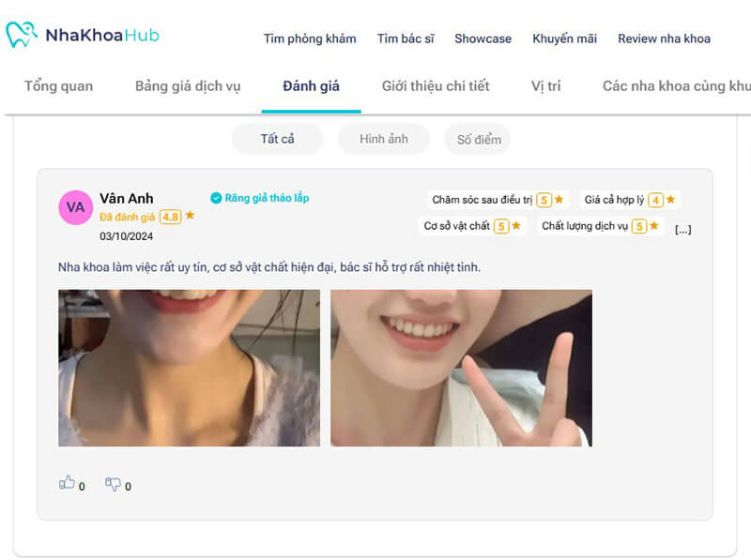
Task: Filter reviews by Tất cả
Action: (x=277, y=139)
